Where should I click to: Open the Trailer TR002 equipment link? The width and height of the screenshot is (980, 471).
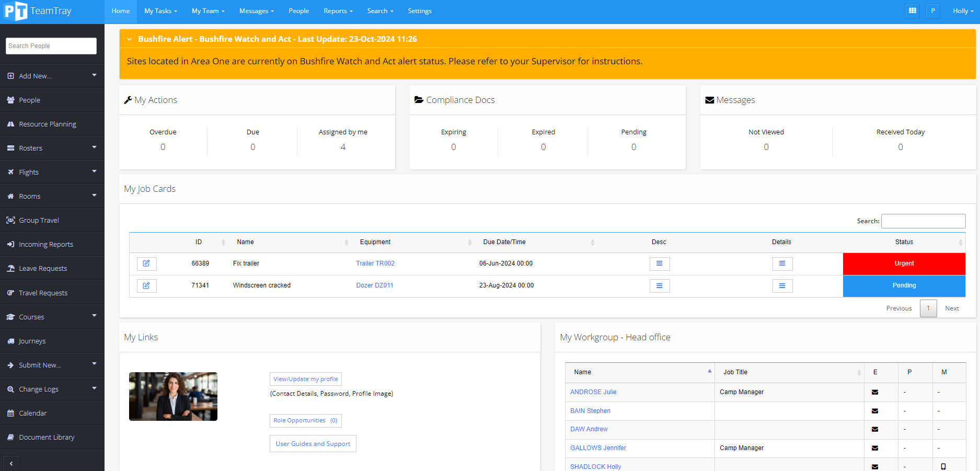(375, 263)
